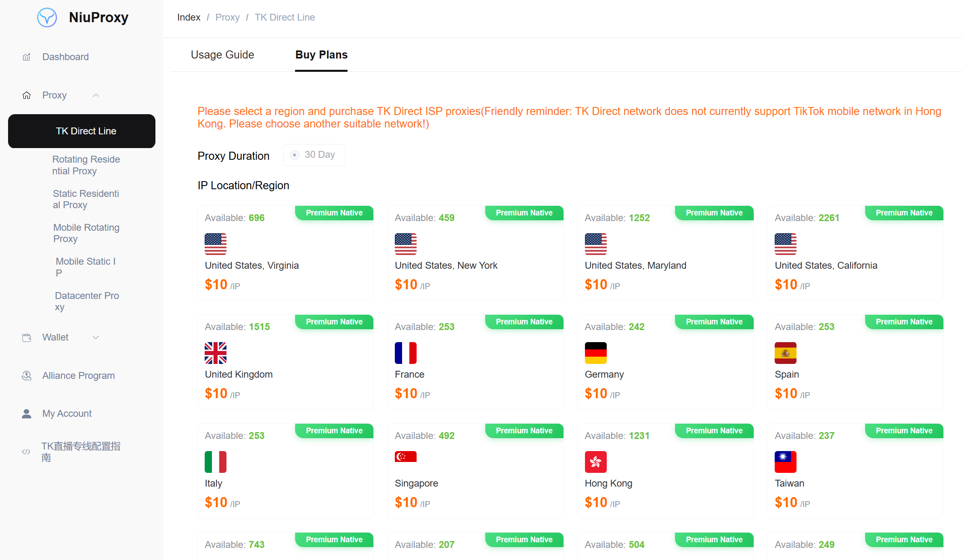Click the My Account person icon

[27, 414]
